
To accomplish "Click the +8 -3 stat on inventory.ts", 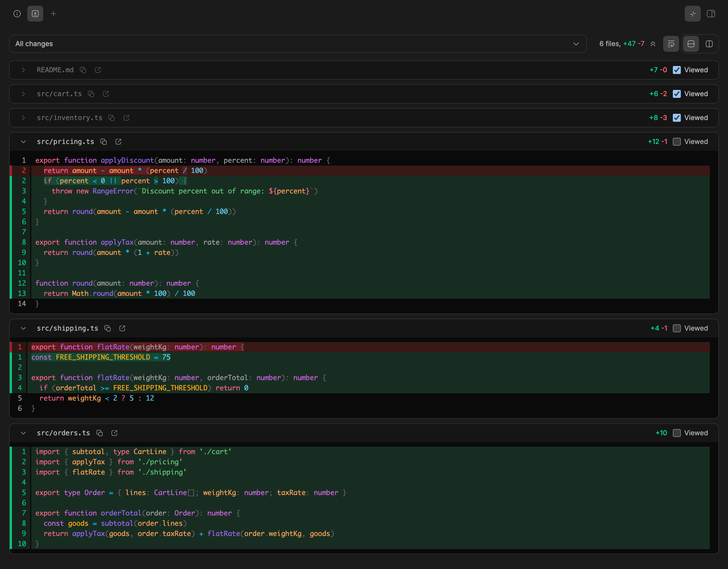I will click(658, 118).
